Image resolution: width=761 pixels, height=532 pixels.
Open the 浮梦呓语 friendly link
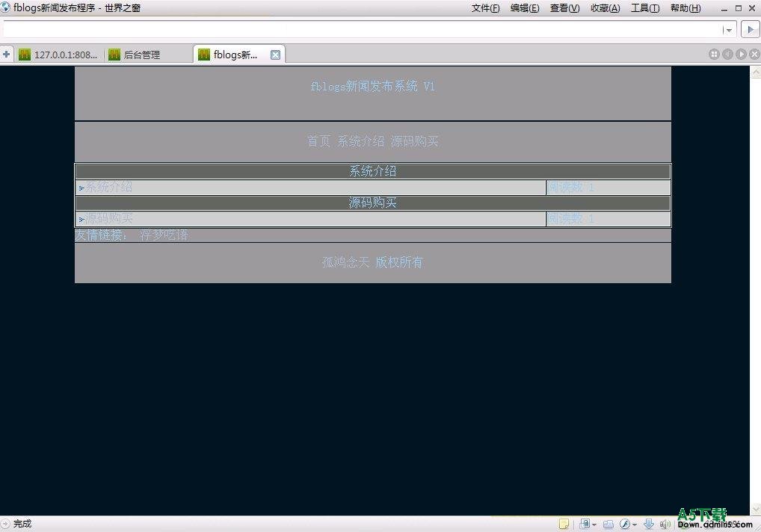pos(164,235)
